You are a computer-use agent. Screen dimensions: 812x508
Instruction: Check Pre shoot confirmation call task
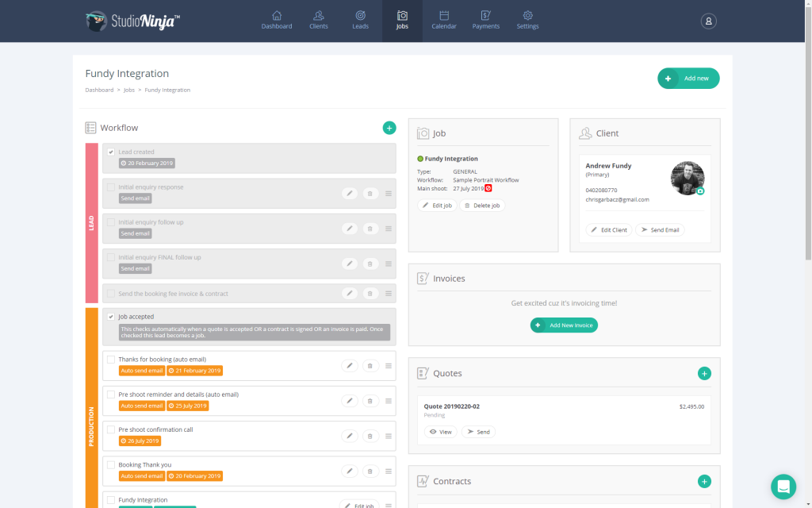click(x=111, y=429)
